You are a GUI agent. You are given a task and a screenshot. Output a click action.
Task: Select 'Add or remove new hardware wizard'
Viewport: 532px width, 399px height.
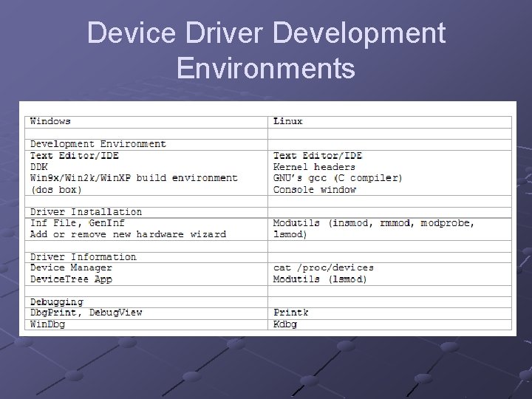click(128, 234)
